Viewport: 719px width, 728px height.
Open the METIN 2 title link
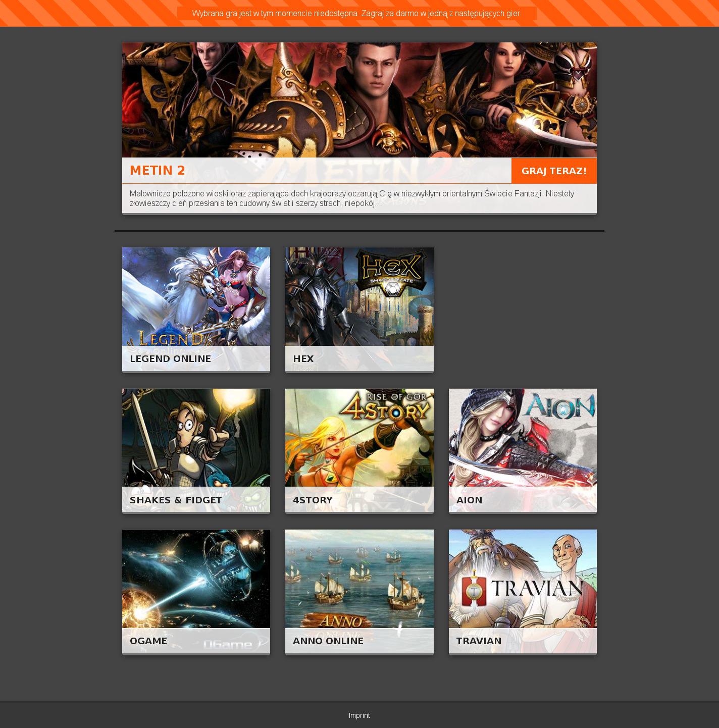click(x=158, y=171)
